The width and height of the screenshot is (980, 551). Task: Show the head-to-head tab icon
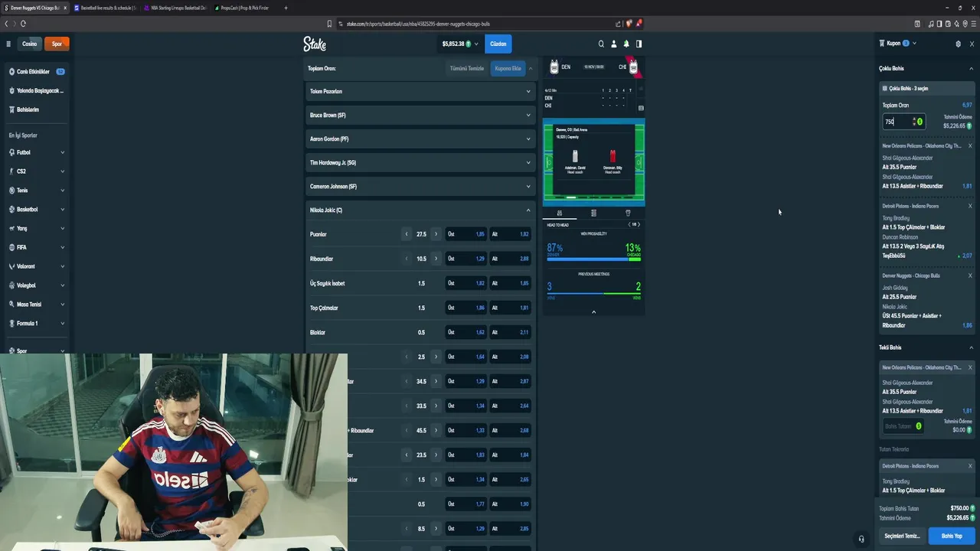[x=560, y=213]
